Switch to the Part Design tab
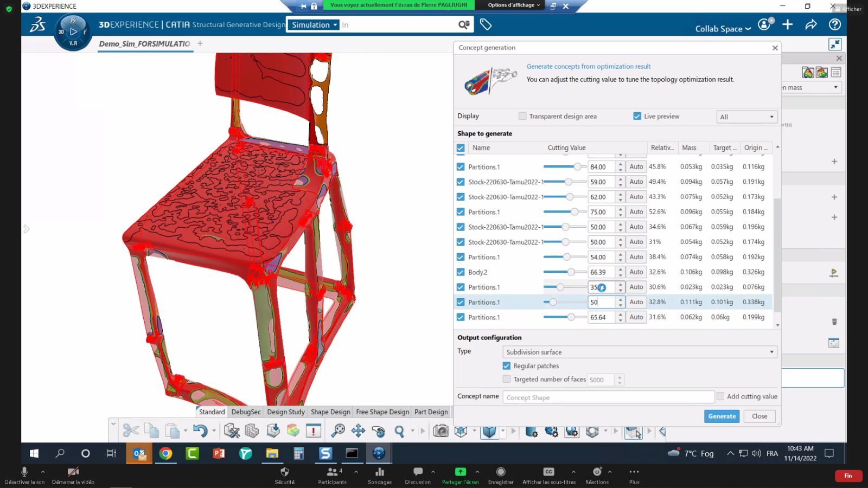 431,412
